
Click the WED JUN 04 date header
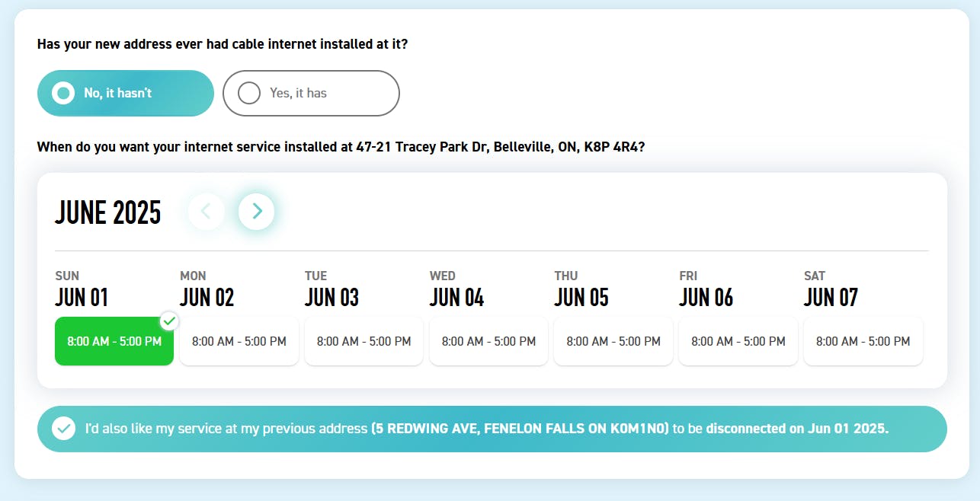click(x=456, y=289)
